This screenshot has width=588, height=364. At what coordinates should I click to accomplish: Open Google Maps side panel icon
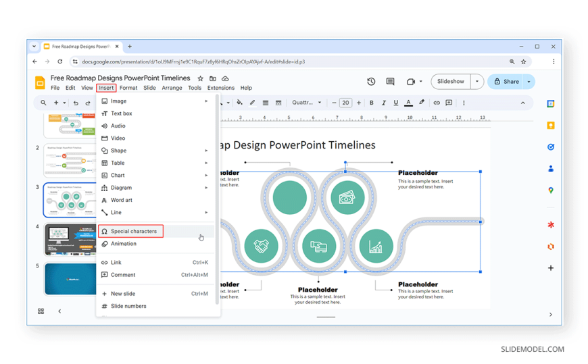coord(551,190)
